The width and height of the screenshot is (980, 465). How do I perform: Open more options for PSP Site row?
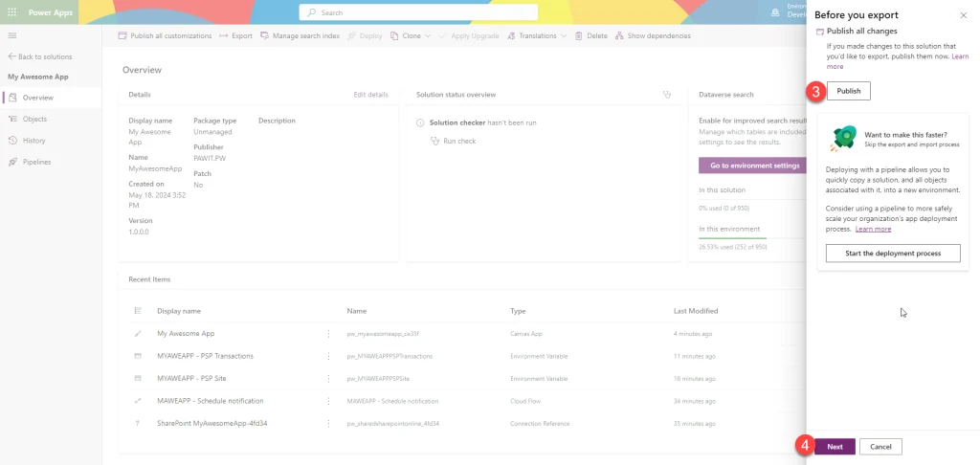point(328,379)
